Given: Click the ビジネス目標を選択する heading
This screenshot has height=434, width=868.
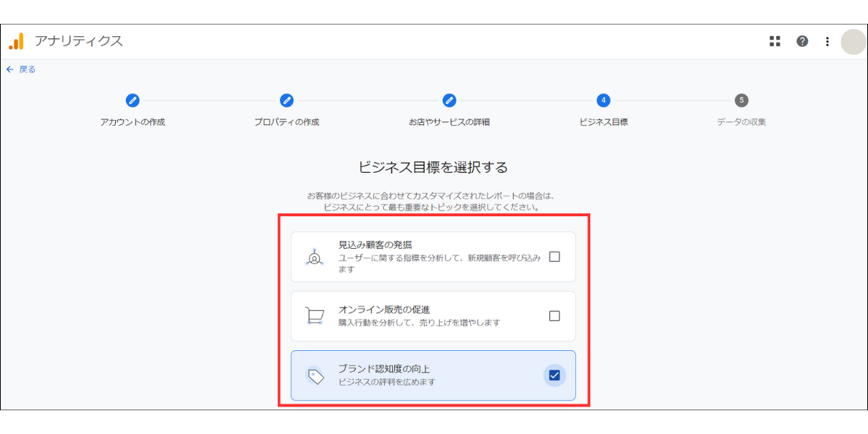Looking at the screenshot, I should coord(433,168).
